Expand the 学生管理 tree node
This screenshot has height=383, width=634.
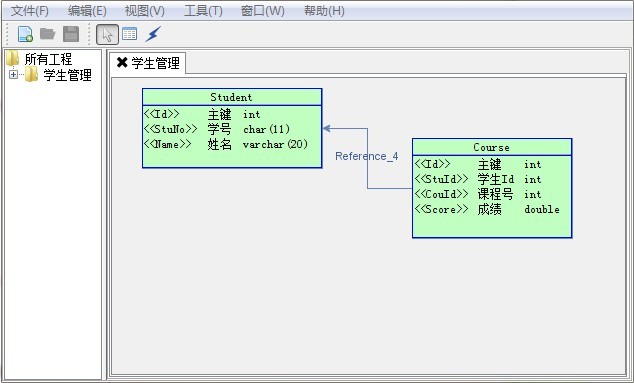(x=13, y=75)
